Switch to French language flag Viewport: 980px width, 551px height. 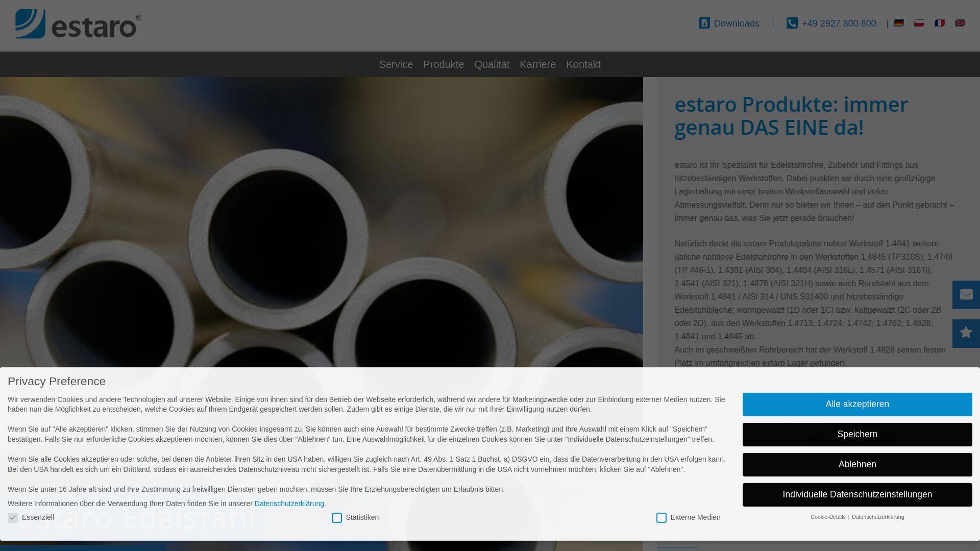coord(940,23)
